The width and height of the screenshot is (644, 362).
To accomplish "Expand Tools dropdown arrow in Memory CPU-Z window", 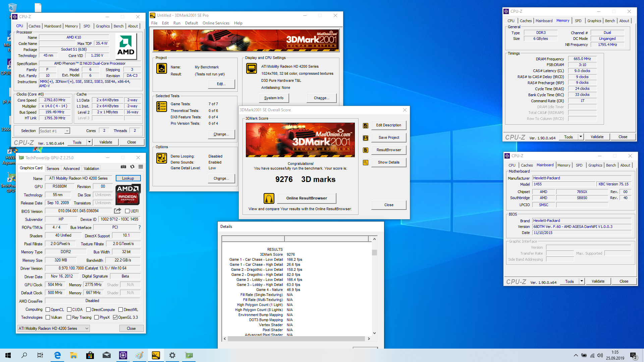I will pos(581,137).
